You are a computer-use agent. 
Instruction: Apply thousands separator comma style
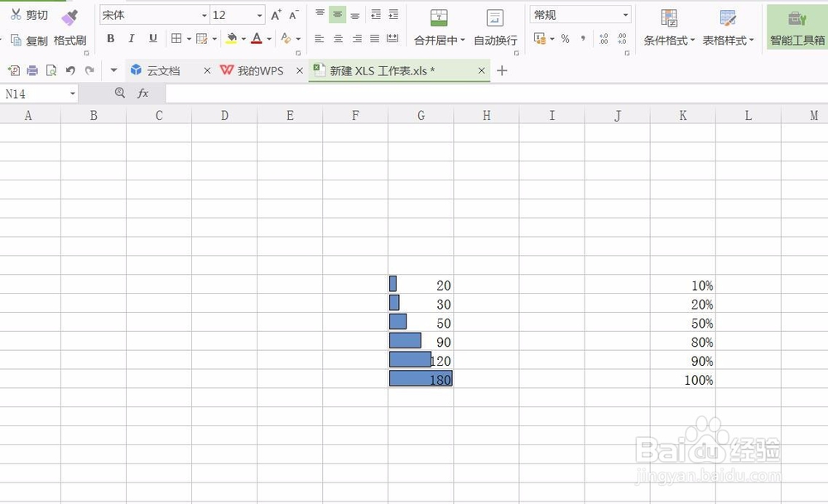click(583, 39)
